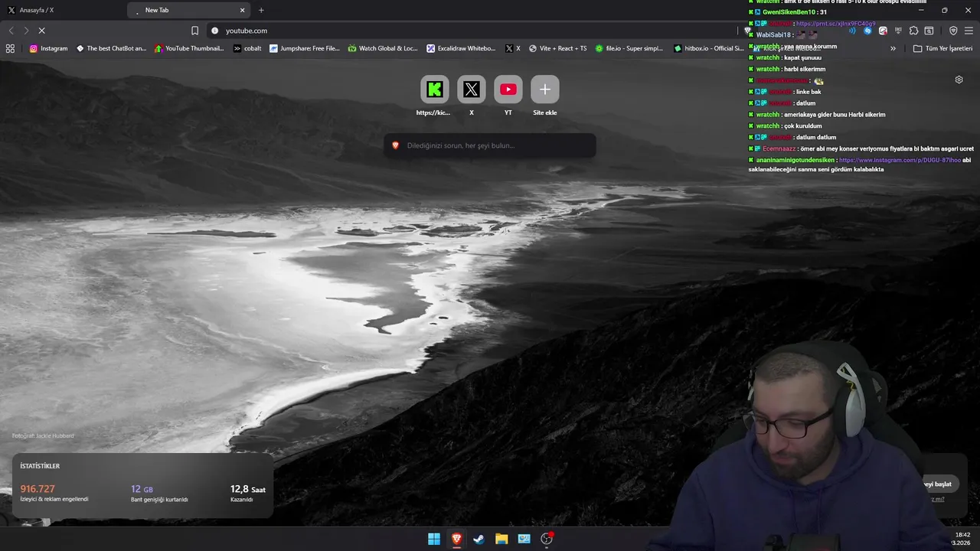Open the Watch Global & Loc bookmark

coord(383,48)
